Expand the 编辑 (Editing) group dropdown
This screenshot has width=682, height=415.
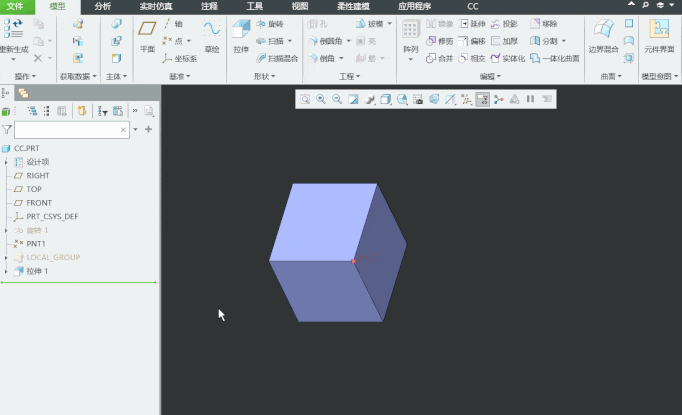(490, 77)
